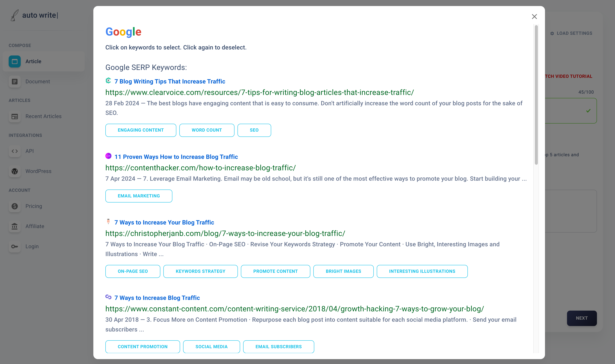Open the Document menu item
This screenshot has height=364, width=615.
click(x=44, y=81)
